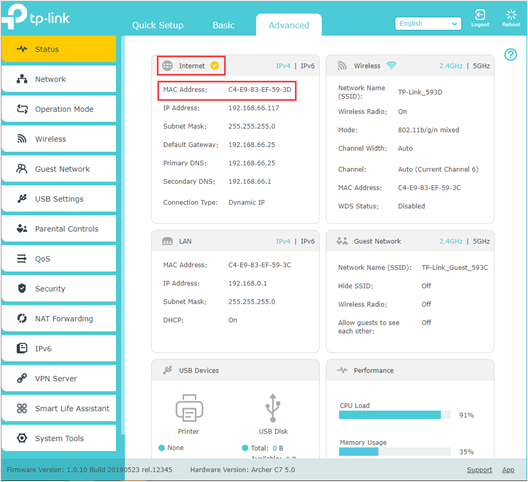Switch to the Quick Setup tab
The width and height of the screenshot is (528, 482).
click(x=158, y=25)
